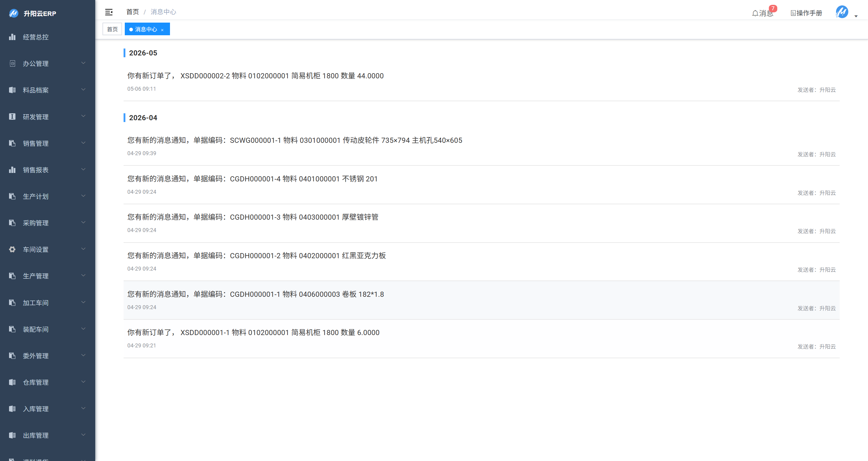Open 加工车间 menu label
This screenshot has width=868, height=461.
36,303
